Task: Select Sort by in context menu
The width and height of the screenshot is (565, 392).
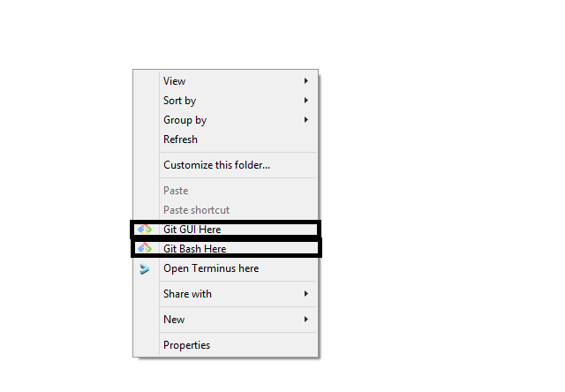Action: pyautogui.click(x=179, y=101)
